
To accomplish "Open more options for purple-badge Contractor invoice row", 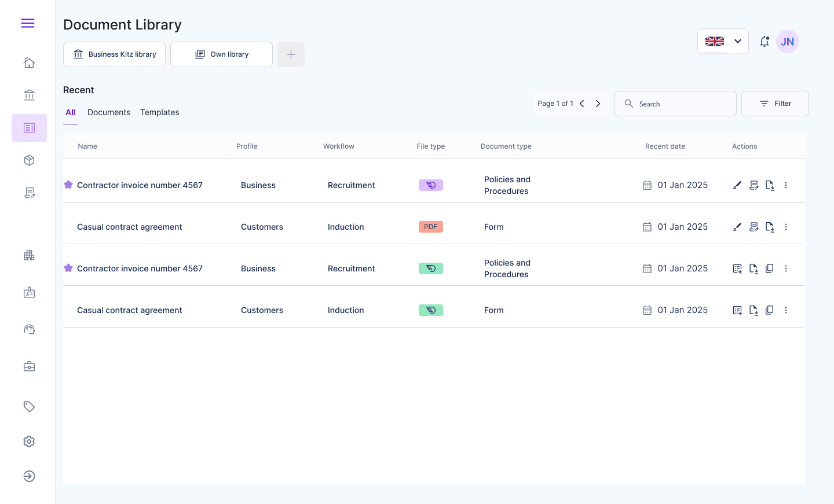I will click(x=786, y=185).
